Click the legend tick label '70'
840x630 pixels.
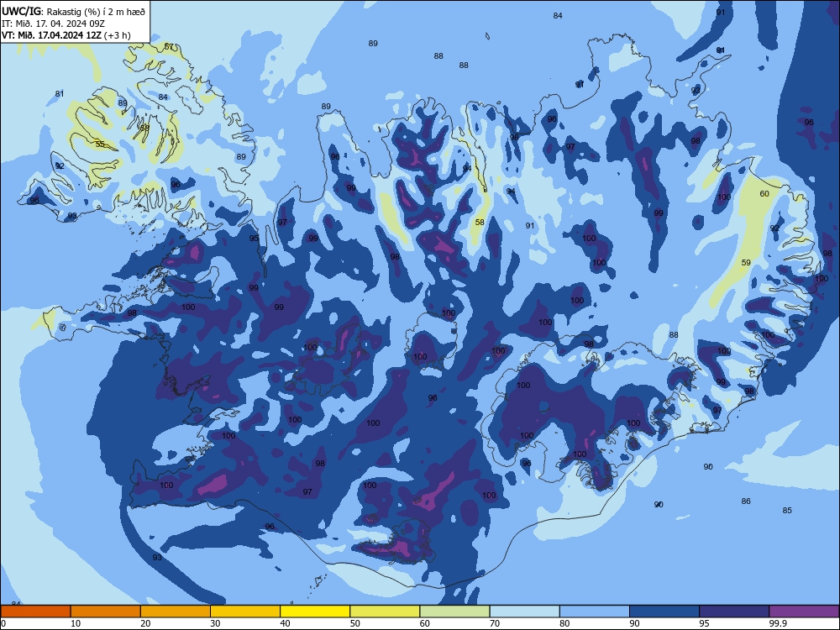point(495,623)
